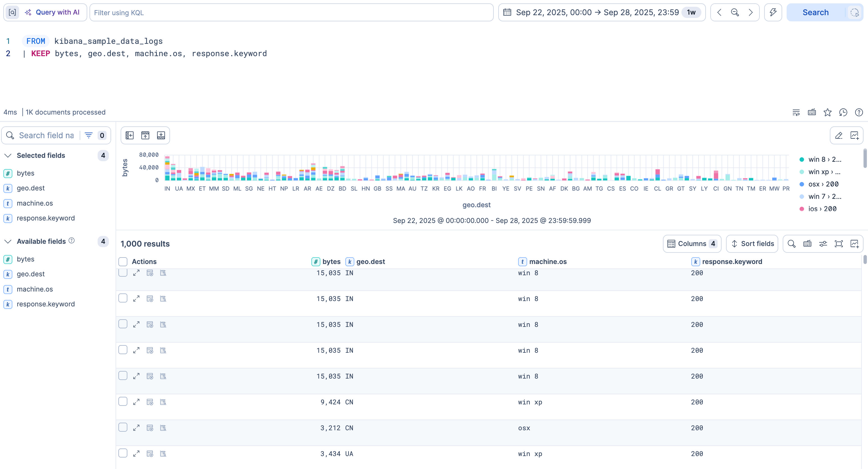Collapse the Available fields section
Image resolution: width=868 pixels, height=469 pixels.
pyautogui.click(x=8, y=242)
